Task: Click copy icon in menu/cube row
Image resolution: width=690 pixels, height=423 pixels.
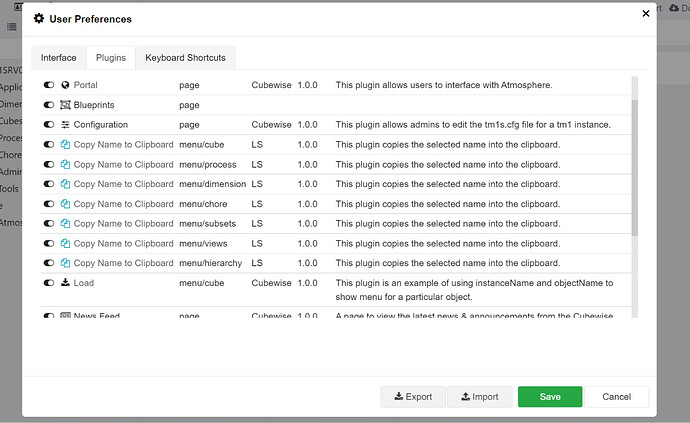Action: 66,145
